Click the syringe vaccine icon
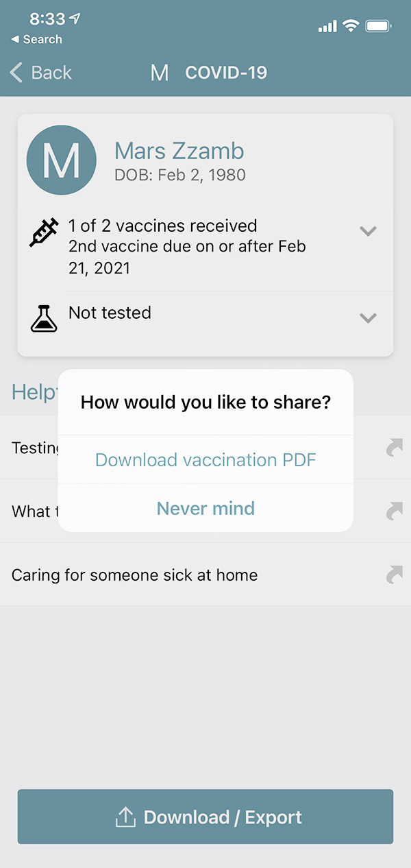Screen dimensions: 411x868 click(x=43, y=232)
